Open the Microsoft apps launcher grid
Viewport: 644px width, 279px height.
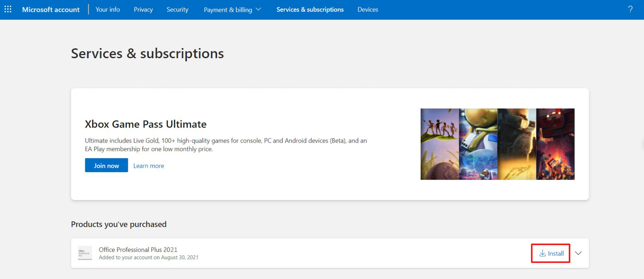pyautogui.click(x=8, y=9)
